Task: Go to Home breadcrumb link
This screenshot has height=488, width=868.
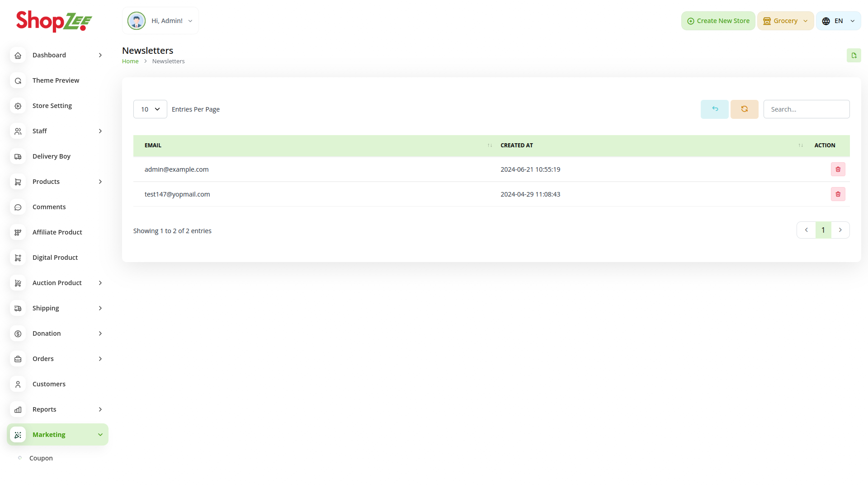Action: tap(130, 61)
